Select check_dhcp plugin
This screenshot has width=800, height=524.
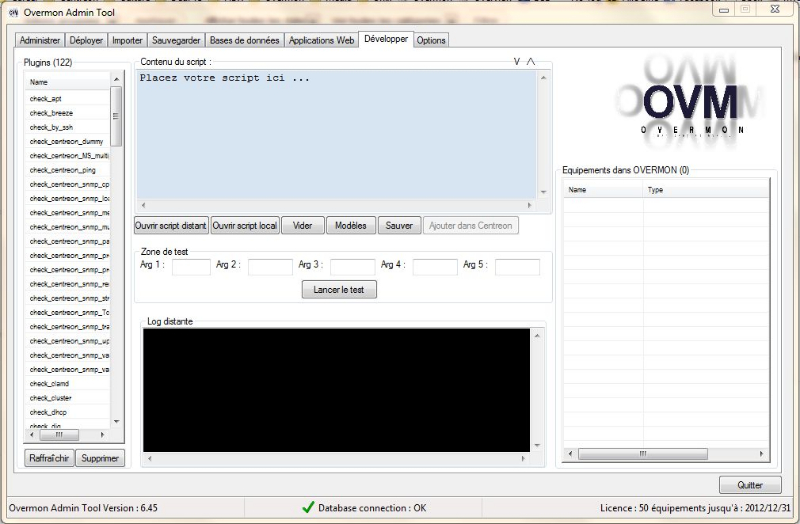(48, 412)
